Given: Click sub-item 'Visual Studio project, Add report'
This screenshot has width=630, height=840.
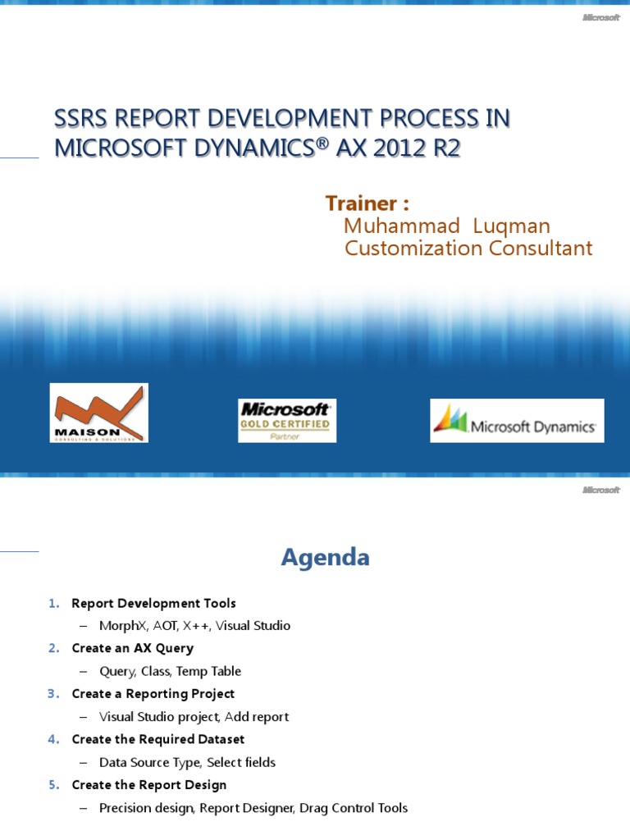Looking at the screenshot, I should [x=194, y=717].
